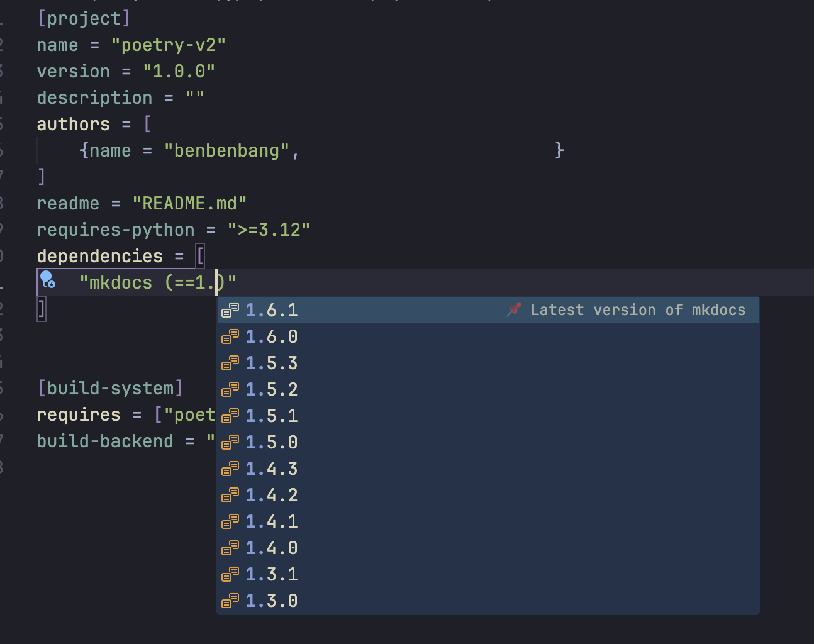Click the package icon next to 1.5.3
The height and width of the screenshot is (644, 814).
tap(230, 363)
